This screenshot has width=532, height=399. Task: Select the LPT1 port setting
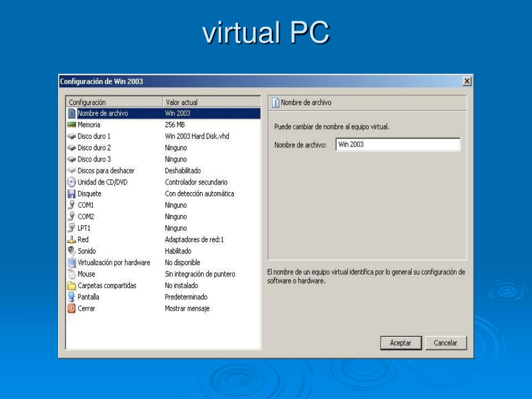click(x=163, y=228)
